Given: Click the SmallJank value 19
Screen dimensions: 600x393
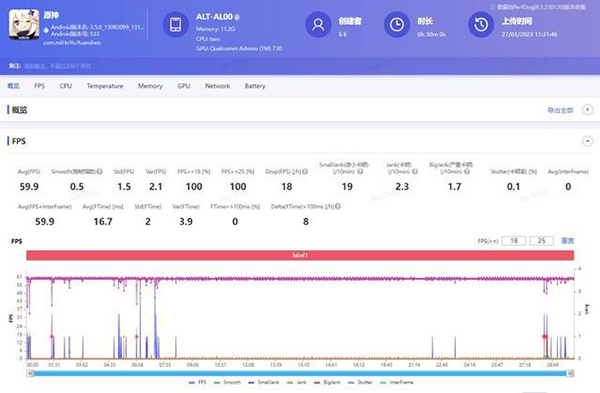Looking at the screenshot, I should 347,187.
